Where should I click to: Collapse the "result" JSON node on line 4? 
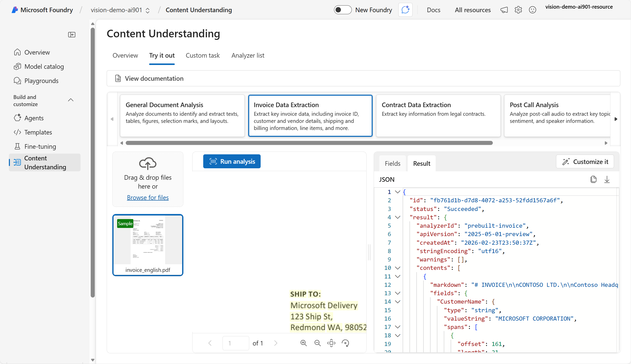pos(398,217)
